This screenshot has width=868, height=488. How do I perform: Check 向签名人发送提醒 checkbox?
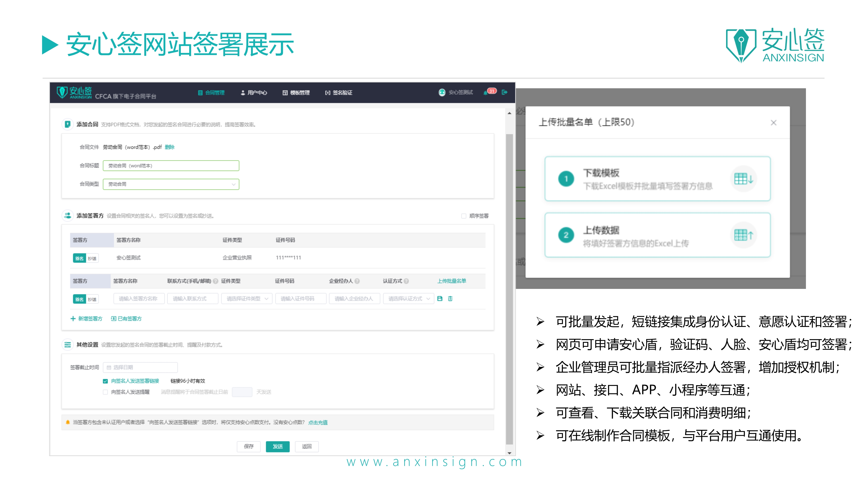[105, 392]
